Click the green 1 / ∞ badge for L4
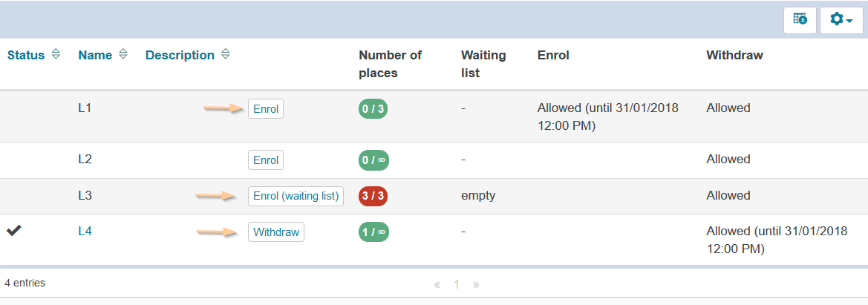 tap(373, 232)
